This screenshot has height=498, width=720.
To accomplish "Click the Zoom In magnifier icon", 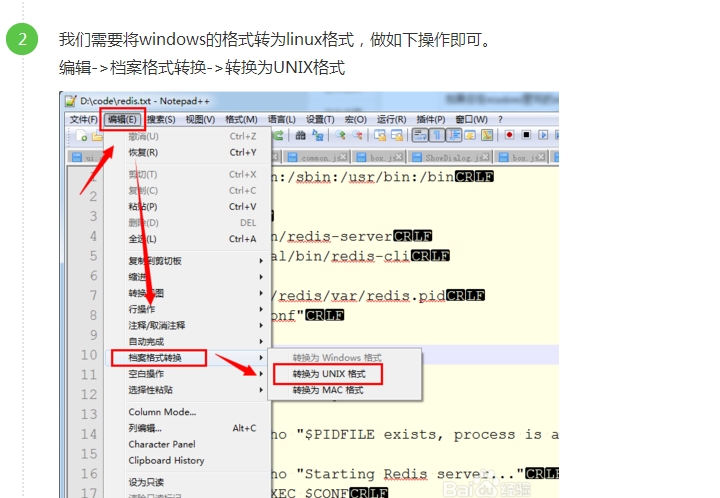I will pyautogui.click(x=340, y=135).
